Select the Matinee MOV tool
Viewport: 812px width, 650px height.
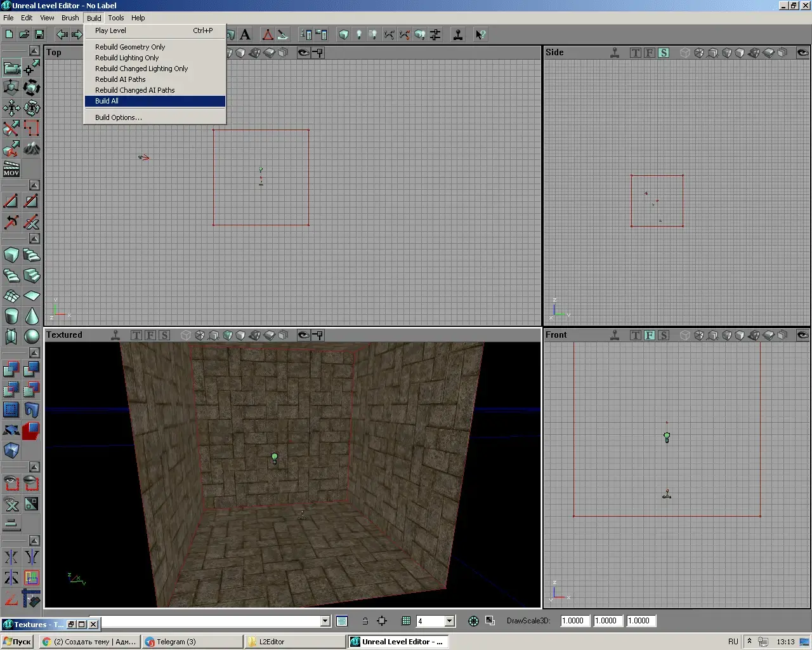11,169
